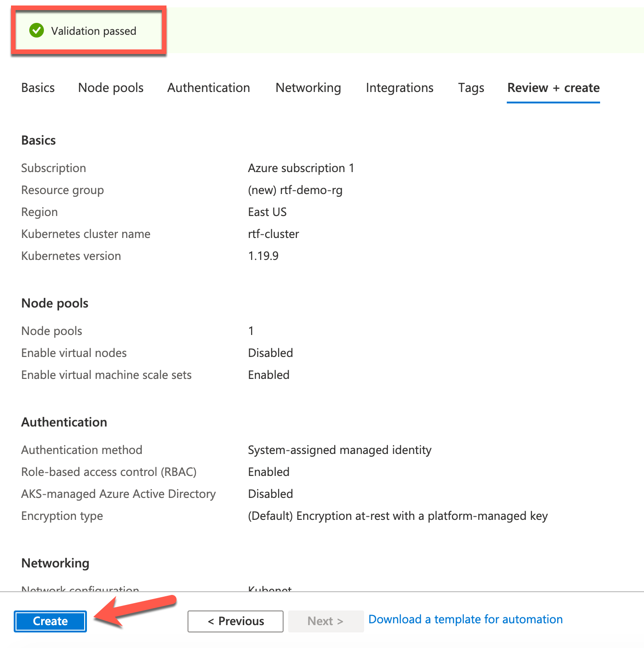Select the Azure subscription 1 value
The height and width of the screenshot is (648, 644).
pyautogui.click(x=301, y=168)
